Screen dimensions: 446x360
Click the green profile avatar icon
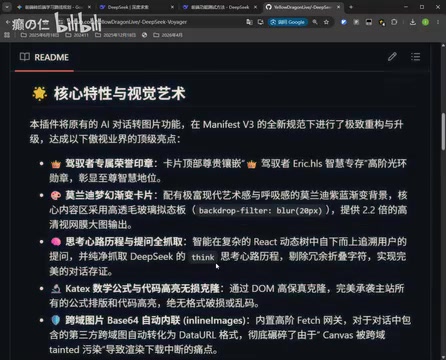[425, 22]
